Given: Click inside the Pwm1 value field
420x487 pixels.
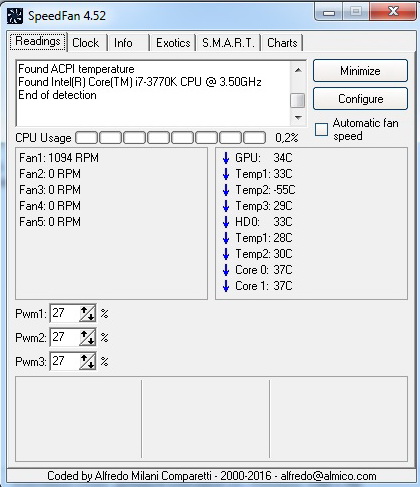Looking at the screenshot, I should pos(65,313).
